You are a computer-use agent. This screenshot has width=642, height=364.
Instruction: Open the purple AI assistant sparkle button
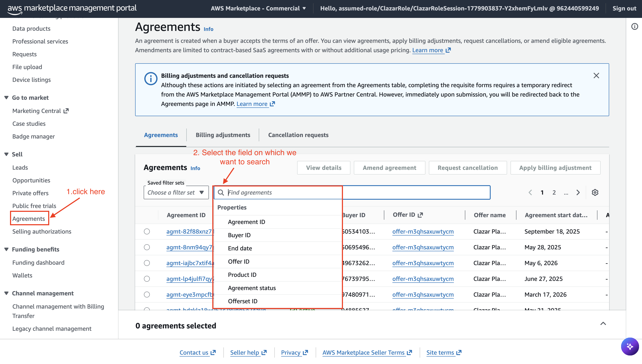pos(630,347)
